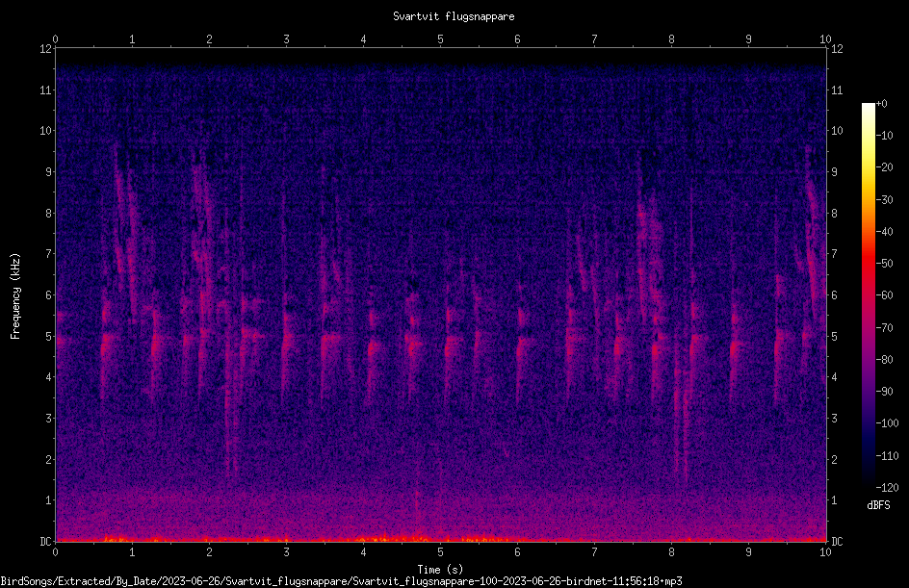909x588 pixels.
Task: Click the '+0' value on the colorbar scale
Action: tap(881, 104)
